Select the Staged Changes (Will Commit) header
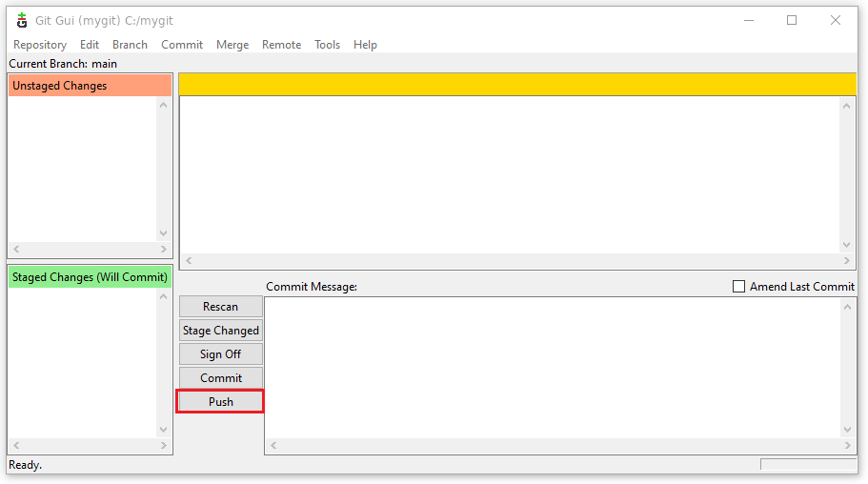The width and height of the screenshot is (868, 484). [90, 277]
